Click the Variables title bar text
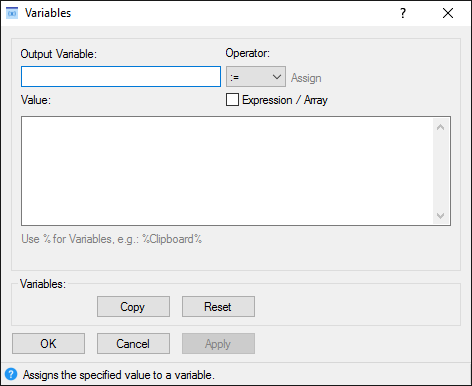 tap(48, 13)
